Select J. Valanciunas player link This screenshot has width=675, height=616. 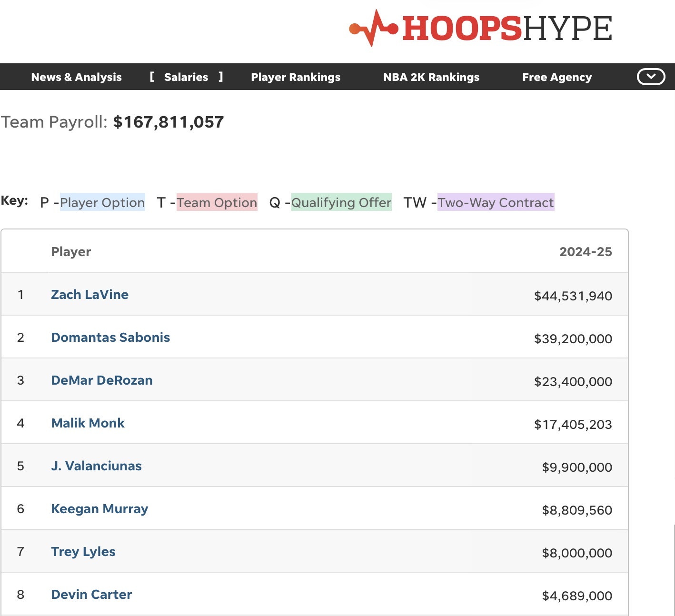(96, 466)
